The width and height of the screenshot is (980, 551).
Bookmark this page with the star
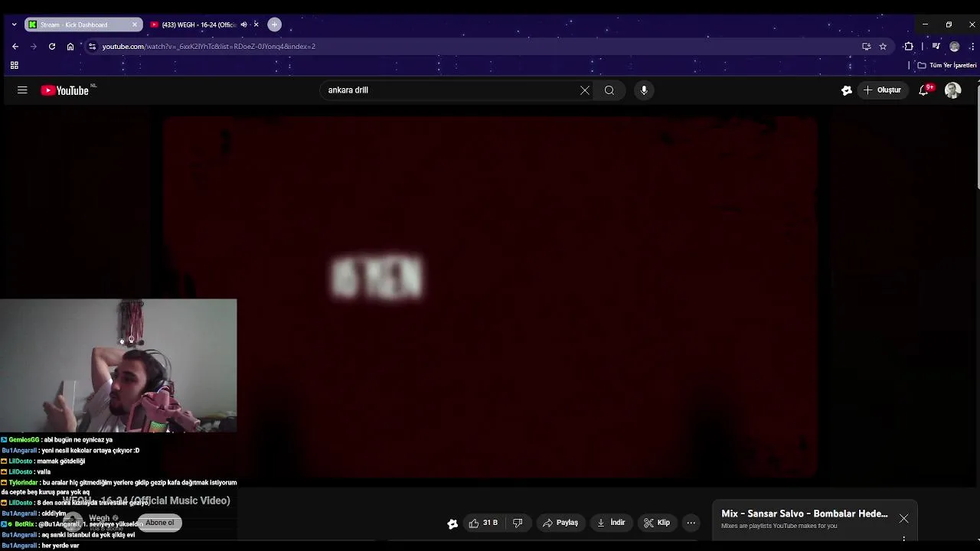[883, 47]
